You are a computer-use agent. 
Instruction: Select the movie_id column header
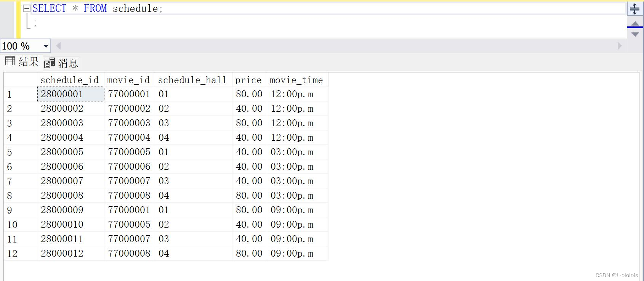[x=130, y=80]
